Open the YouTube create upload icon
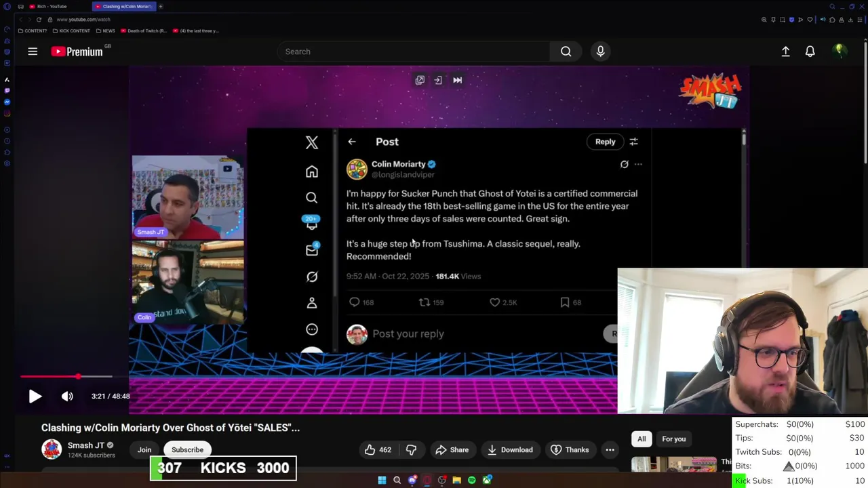 coord(785,52)
